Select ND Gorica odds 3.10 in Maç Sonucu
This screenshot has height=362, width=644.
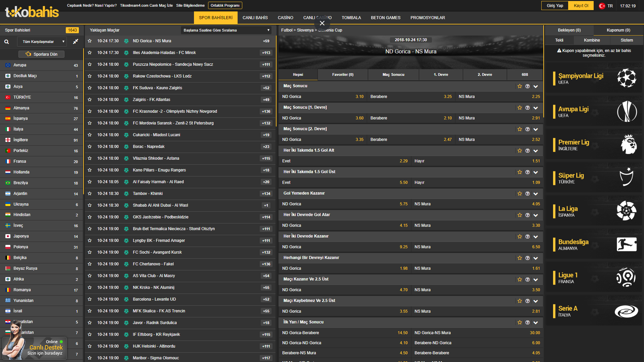[x=359, y=97]
